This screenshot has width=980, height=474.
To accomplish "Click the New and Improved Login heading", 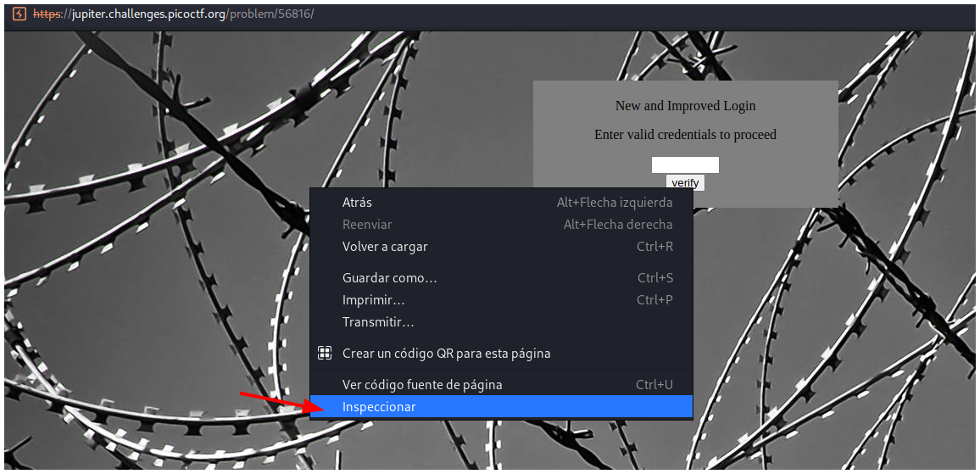I will (685, 106).
